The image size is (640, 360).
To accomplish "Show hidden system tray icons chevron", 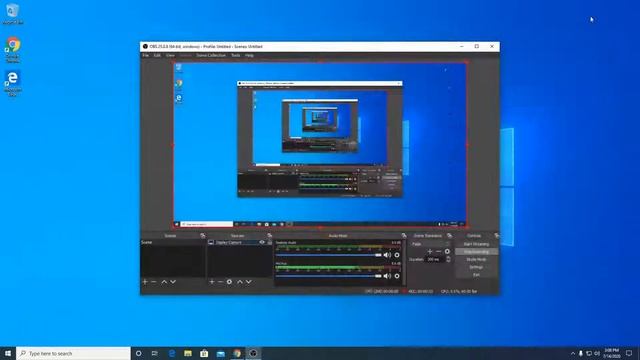I will pyautogui.click(x=572, y=353).
